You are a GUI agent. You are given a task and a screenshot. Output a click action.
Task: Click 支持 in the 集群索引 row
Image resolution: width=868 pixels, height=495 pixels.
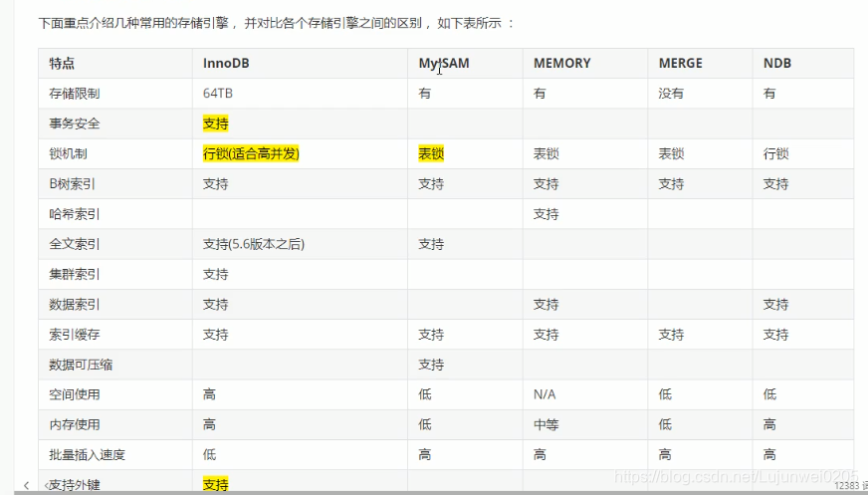click(215, 274)
